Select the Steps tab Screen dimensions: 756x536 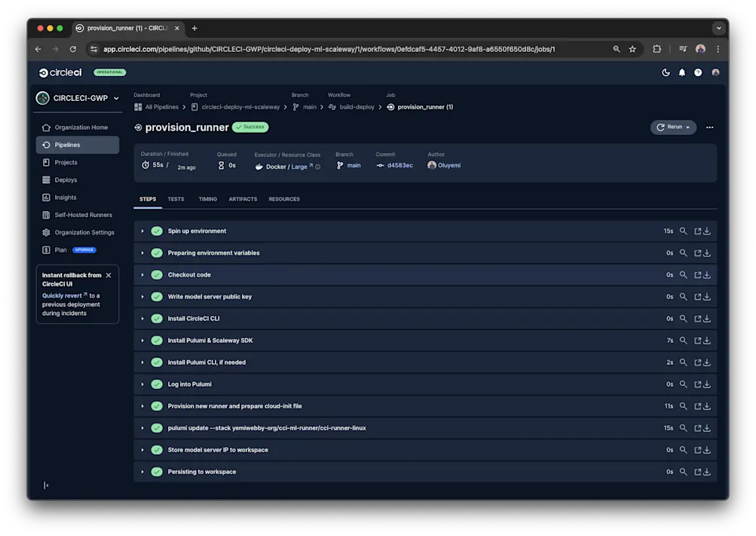pyautogui.click(x=148, y=199)
